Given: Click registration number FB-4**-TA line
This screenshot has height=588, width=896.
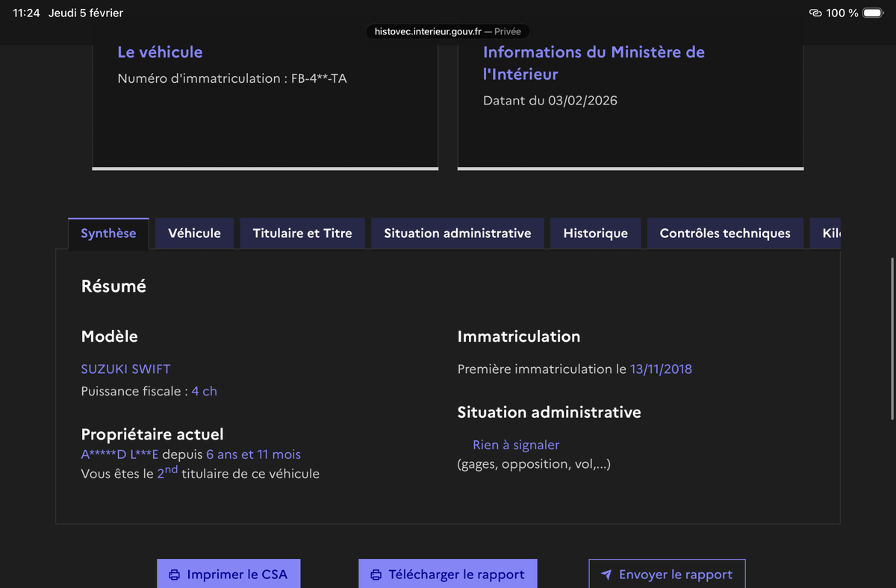Looking at the screenshot, I should [x=232, y=78].
